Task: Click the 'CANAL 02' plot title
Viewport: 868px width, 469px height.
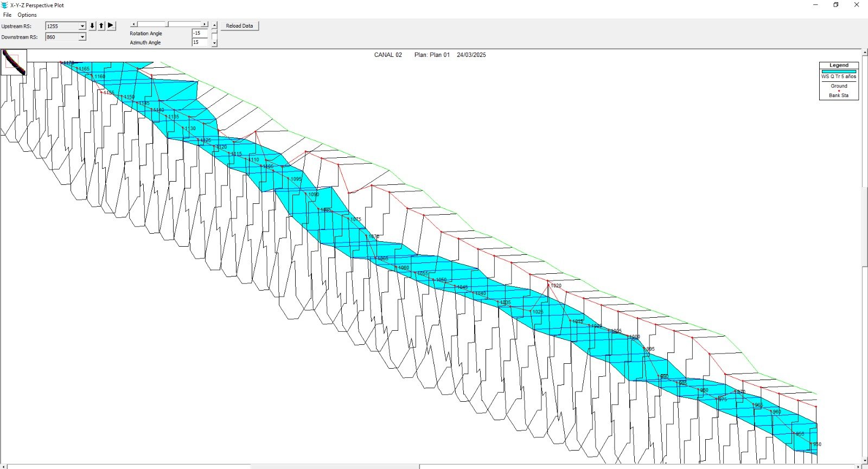Action: pos(388,55)
